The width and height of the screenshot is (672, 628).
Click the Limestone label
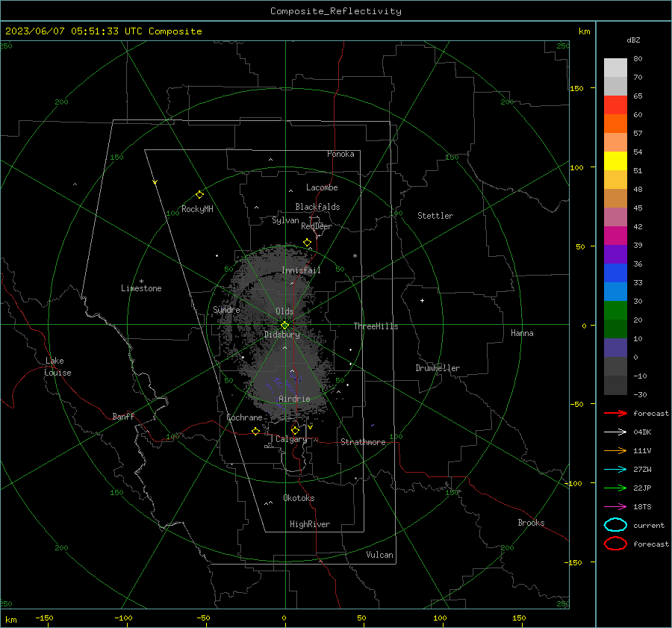pyautogui.click(x=141, y=288)
